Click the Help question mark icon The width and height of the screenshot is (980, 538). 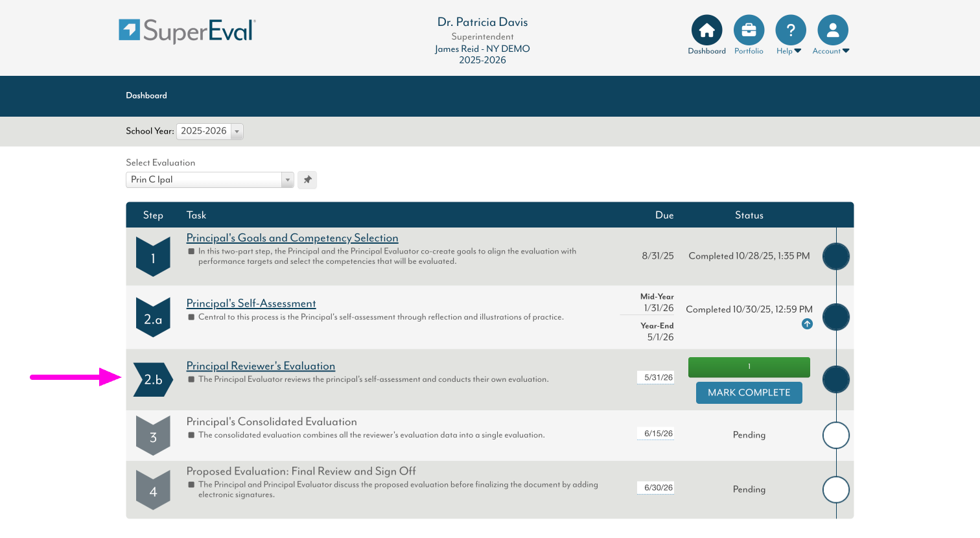790,30
